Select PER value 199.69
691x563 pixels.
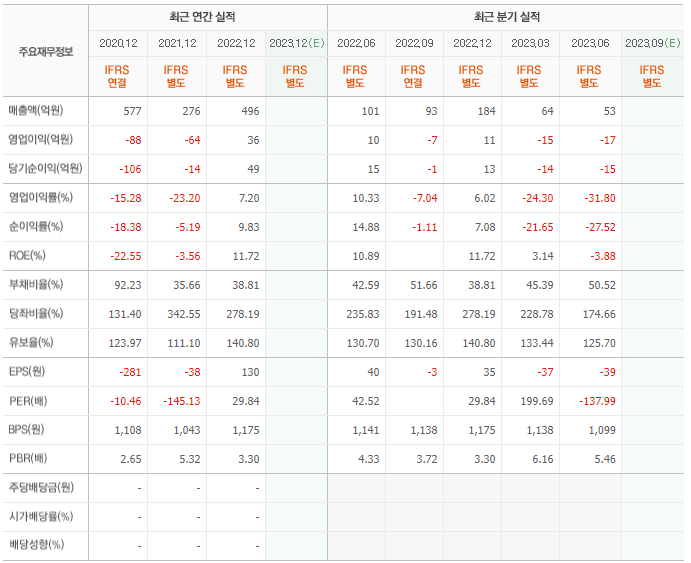click(537, 401)
